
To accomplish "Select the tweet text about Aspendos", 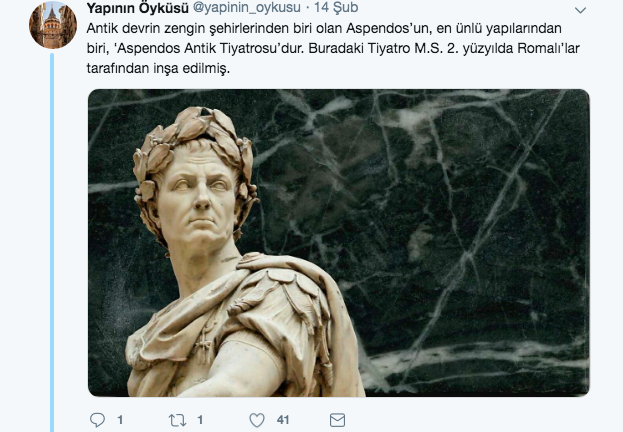I will click(333, 48).
